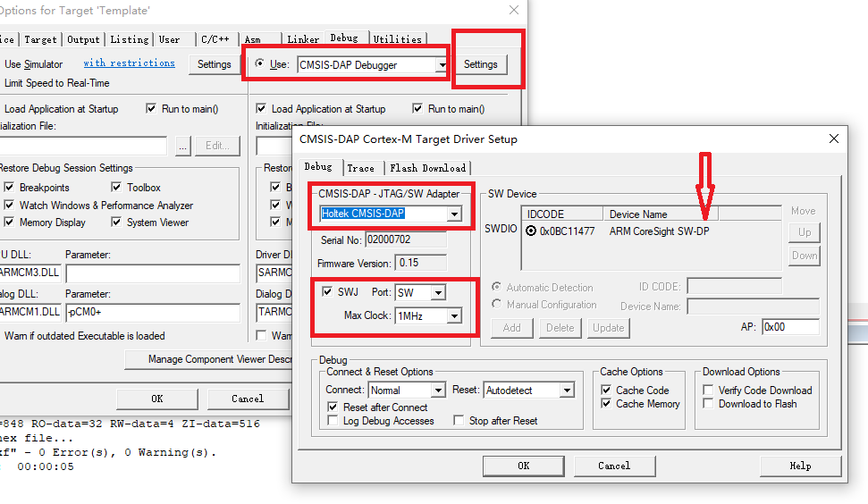Enable Download to Flash checkbox
This screenshot has width=868, height=504.
coord(708,403)
